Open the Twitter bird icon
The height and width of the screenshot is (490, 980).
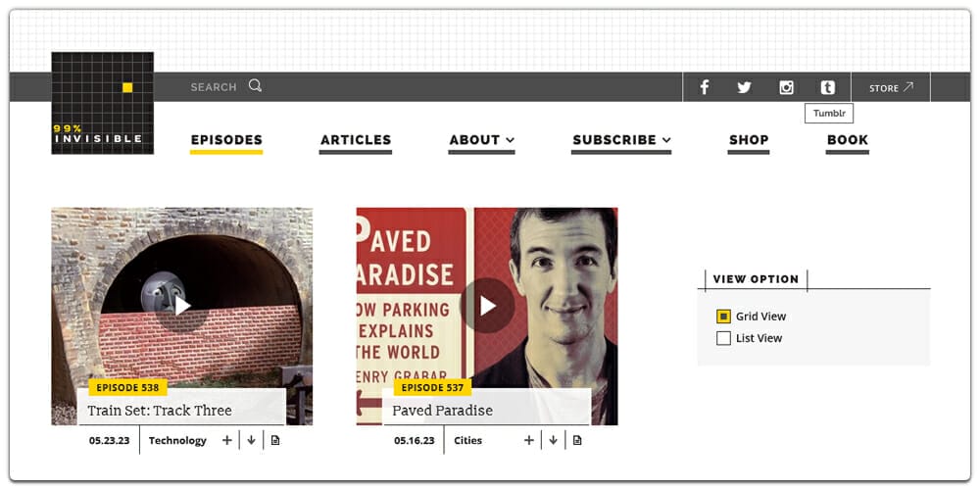[x=744, y=87]
